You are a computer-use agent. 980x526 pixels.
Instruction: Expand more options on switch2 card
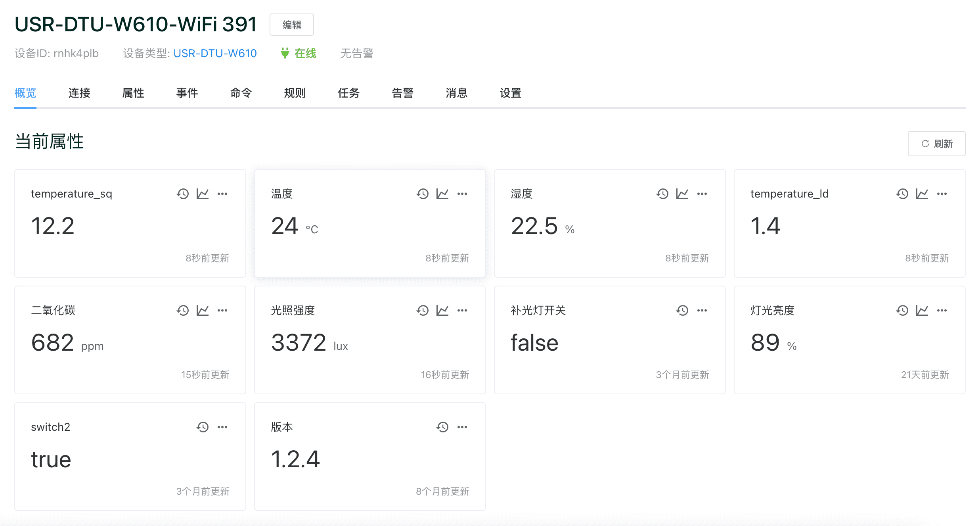pyautogui.click(x=222, y=427)
